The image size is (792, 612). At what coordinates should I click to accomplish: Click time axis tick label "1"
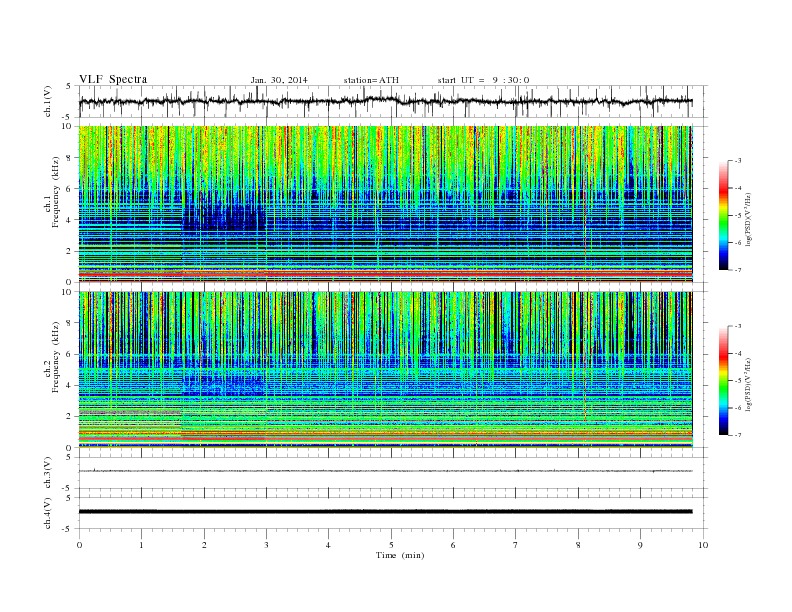click(x=141, y=545)
